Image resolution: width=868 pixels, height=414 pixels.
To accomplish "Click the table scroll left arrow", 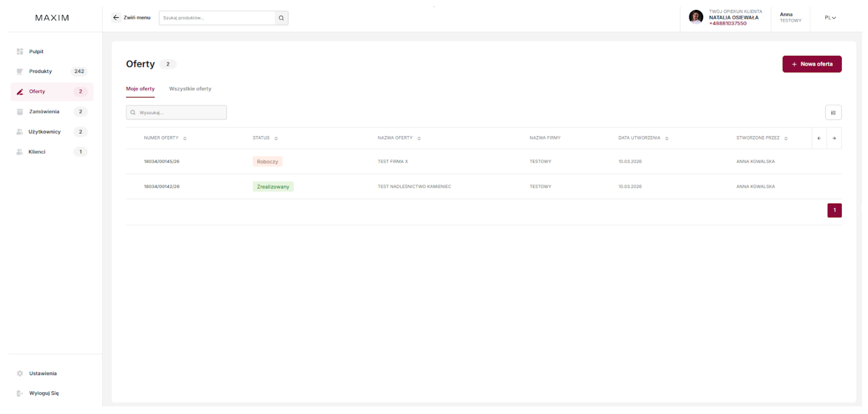I will pos(819,138).
